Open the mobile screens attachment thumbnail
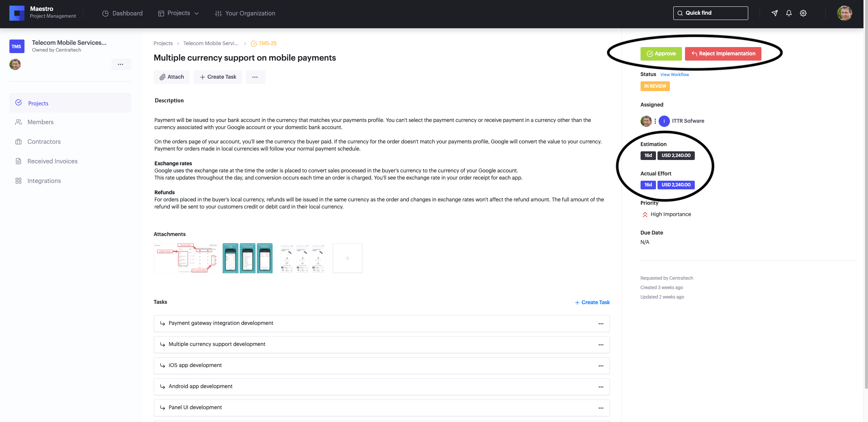The image size is (868, 422). 247,258
